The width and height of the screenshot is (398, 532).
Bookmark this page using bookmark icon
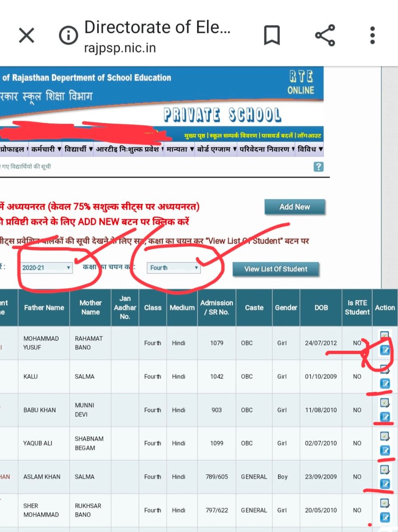pyautogui.click(x=271, y=36)
